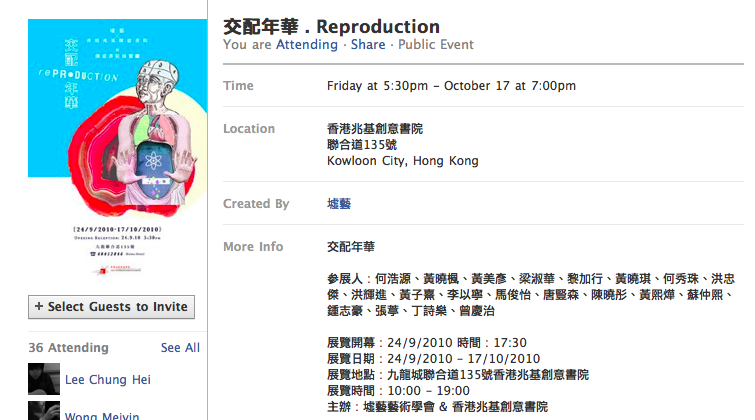
Task: Click the Select Guests to Invite button
Action: tap(111, 307)
